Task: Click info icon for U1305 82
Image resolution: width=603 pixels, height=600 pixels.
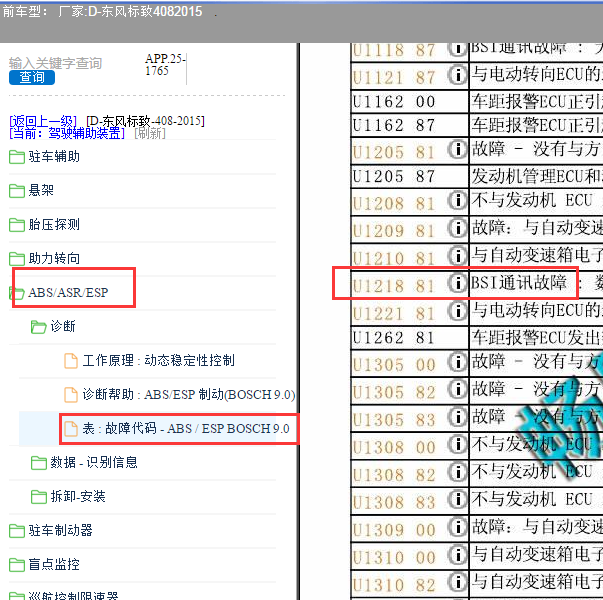Action: point(457,389)
